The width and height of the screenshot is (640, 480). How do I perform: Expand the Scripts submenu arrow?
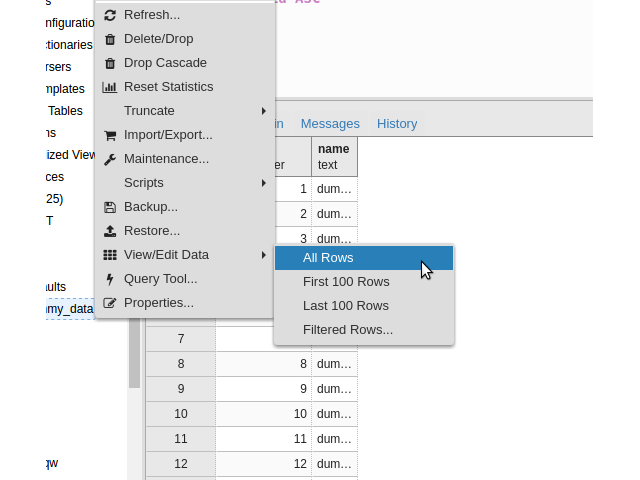264,183
